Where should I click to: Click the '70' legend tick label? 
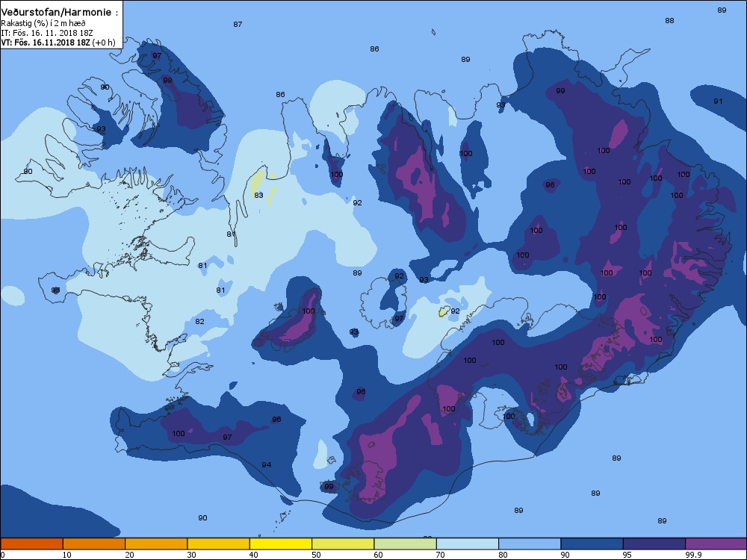click(440, 555)
